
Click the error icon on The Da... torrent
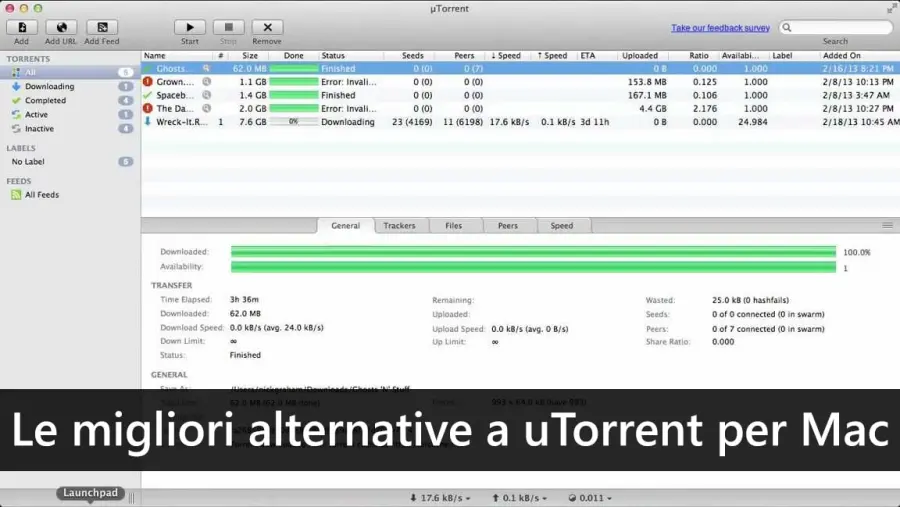148,108
